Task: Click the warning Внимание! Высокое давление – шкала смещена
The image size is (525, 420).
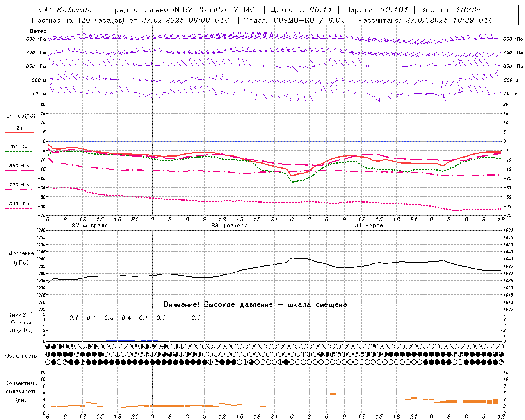Action: tap(256, 304)
